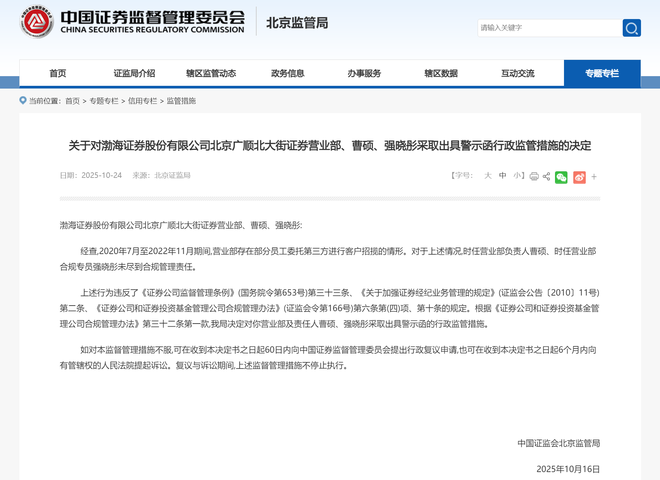This screenshot has width=660, height=480.
Task: Click the search magnifier icon
Action: click(x=631, y=28)
